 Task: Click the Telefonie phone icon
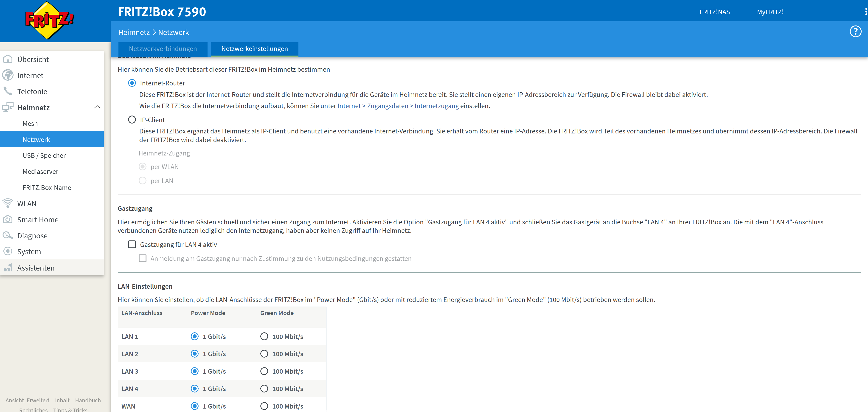point(8,91)
